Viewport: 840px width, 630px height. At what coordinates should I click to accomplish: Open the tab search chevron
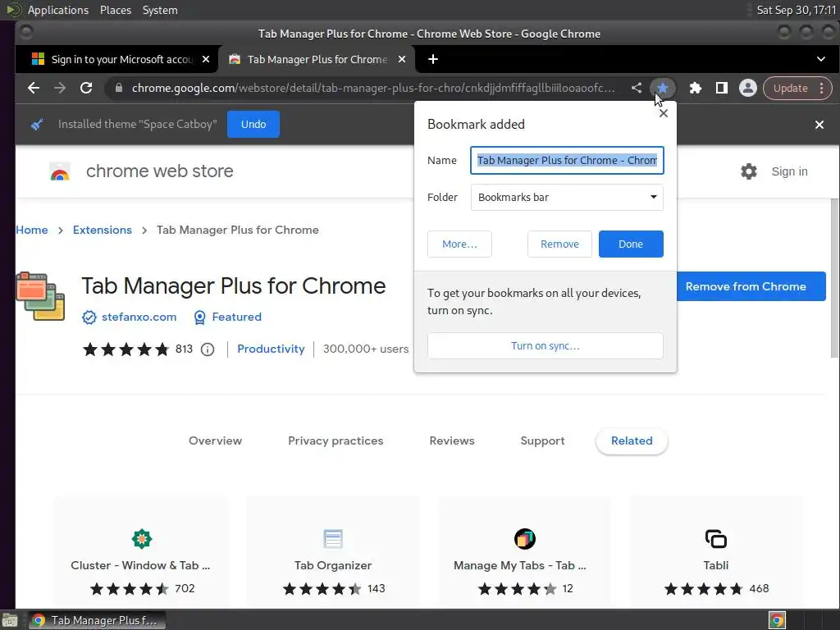(x=820, y=59)
